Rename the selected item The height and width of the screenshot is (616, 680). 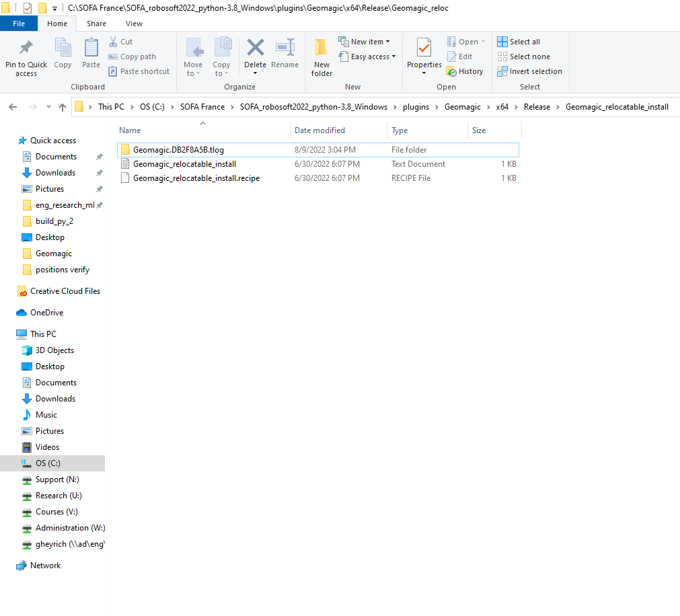pos(285,53)
